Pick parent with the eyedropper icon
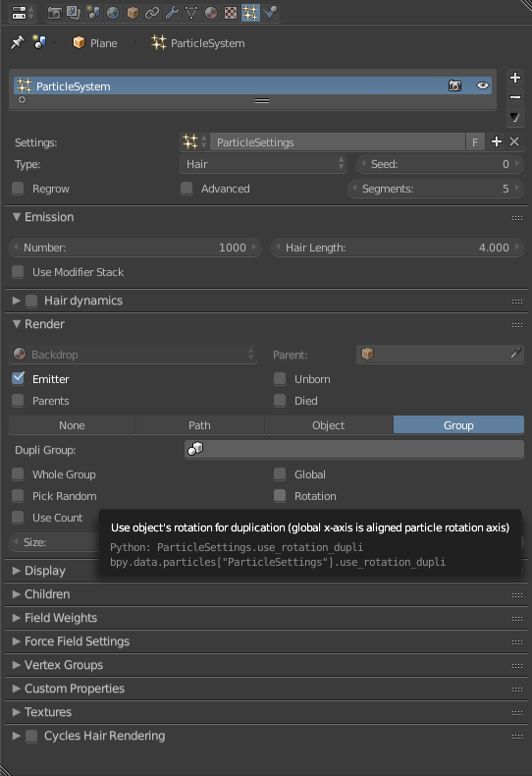This screenshot has height=776, width=532. tap(515, 354)
